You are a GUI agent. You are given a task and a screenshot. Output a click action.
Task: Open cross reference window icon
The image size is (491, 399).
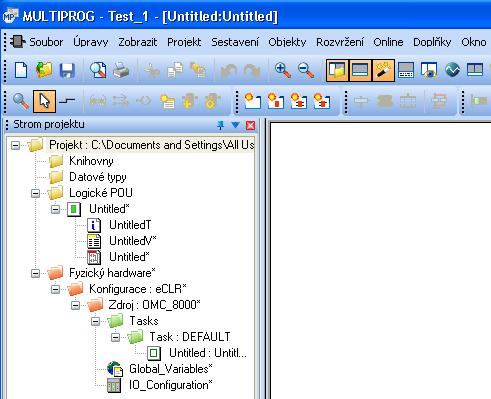coord(406,70)
